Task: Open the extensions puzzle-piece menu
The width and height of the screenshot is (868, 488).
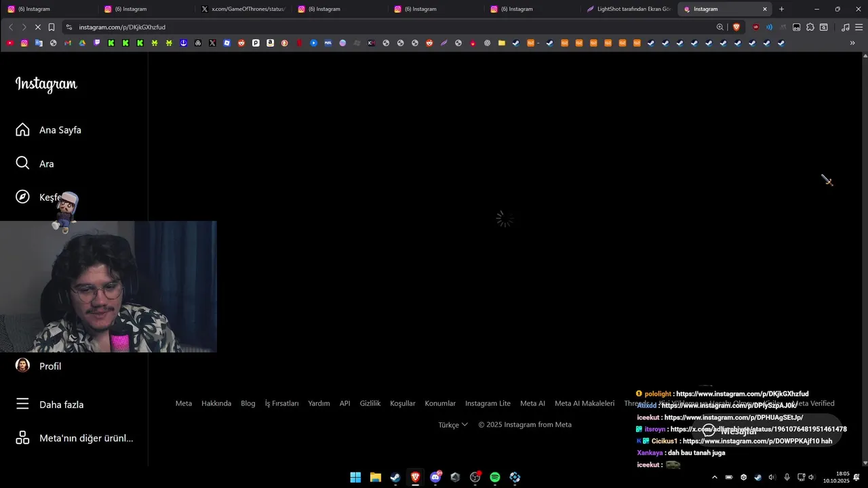Action: coord(810,27)
